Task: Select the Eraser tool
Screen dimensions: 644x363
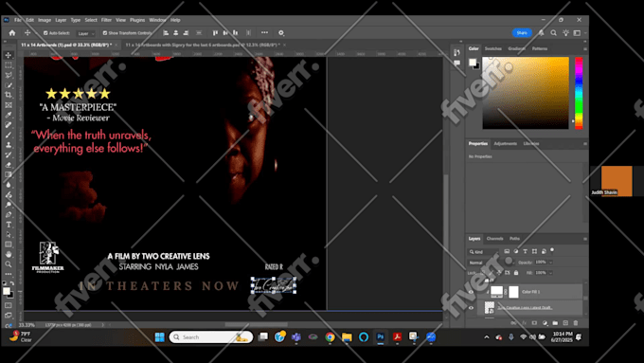Action: click(x=9, y=165)
